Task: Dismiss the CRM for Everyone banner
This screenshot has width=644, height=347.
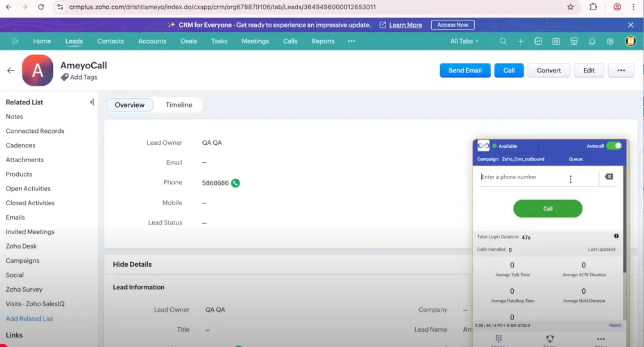Action: click(x=631, y=25)
